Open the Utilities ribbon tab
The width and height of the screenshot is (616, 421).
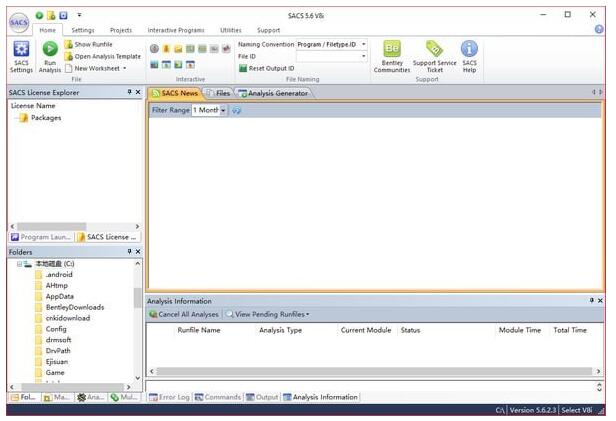pyautogui.click(x=231, y=30)
